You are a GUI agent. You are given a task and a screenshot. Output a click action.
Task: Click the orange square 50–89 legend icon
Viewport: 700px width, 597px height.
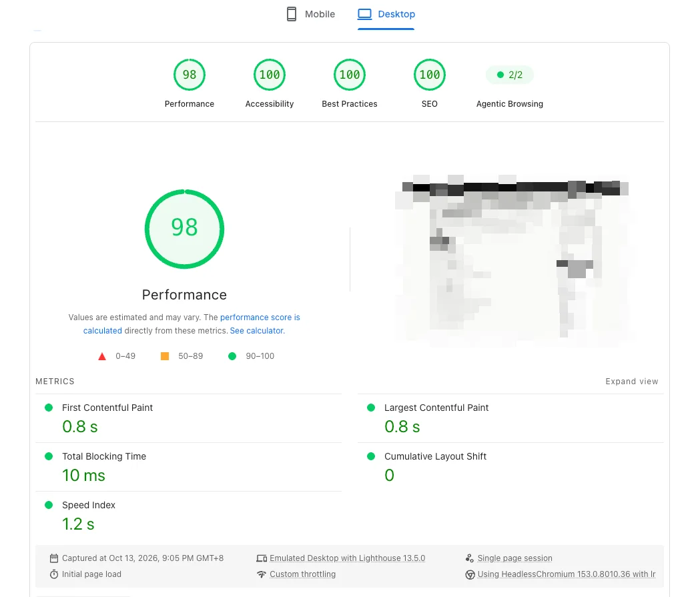click(165, 356)
